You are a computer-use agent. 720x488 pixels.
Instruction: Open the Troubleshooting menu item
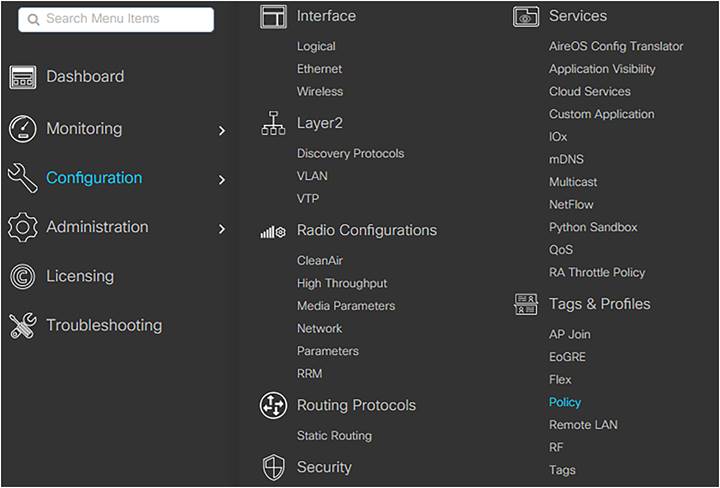tap(104, 325)
